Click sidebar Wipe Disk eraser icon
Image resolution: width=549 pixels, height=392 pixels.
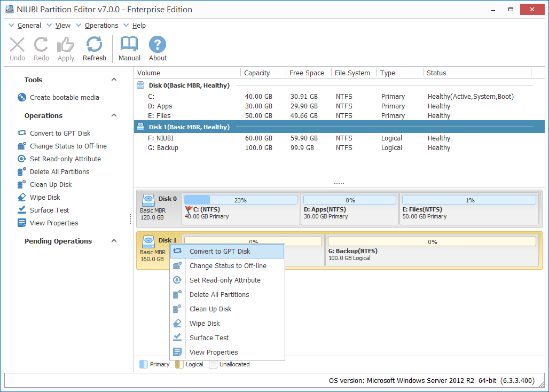(x=22, y=198)
